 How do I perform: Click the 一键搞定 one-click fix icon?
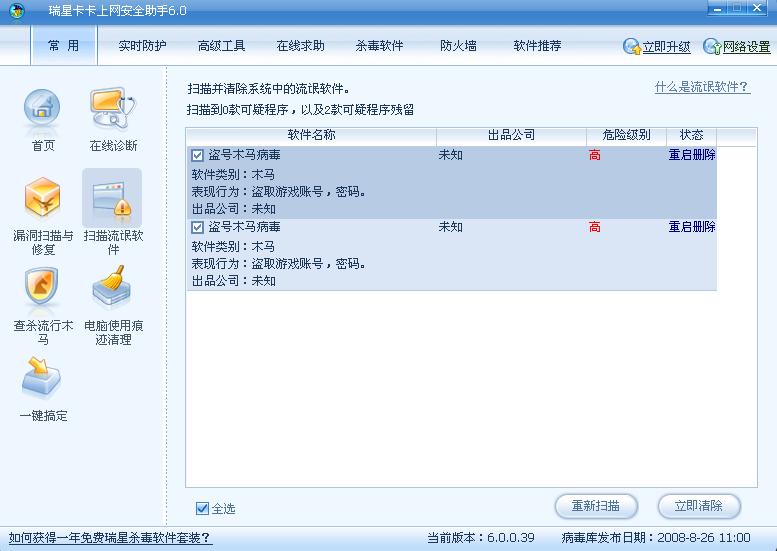point(42,378)
